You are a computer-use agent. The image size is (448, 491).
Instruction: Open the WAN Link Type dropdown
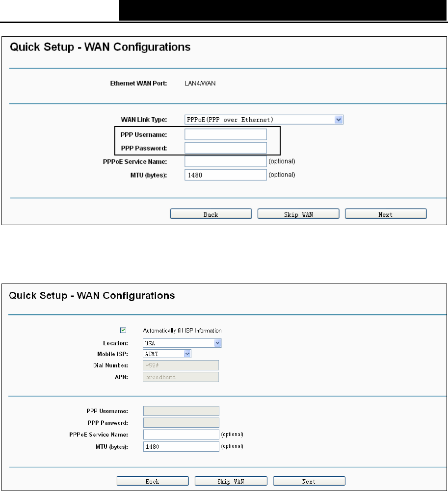264,120
